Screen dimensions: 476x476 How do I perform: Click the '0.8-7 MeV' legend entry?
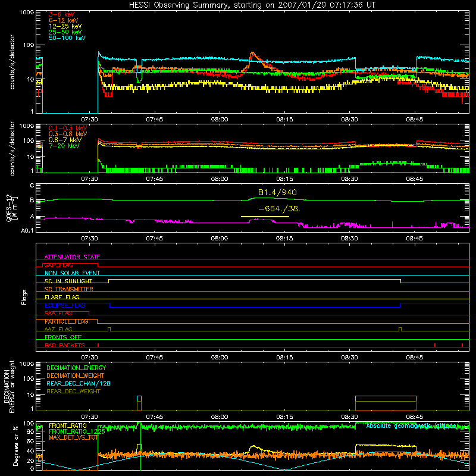[x=65, y=140]
